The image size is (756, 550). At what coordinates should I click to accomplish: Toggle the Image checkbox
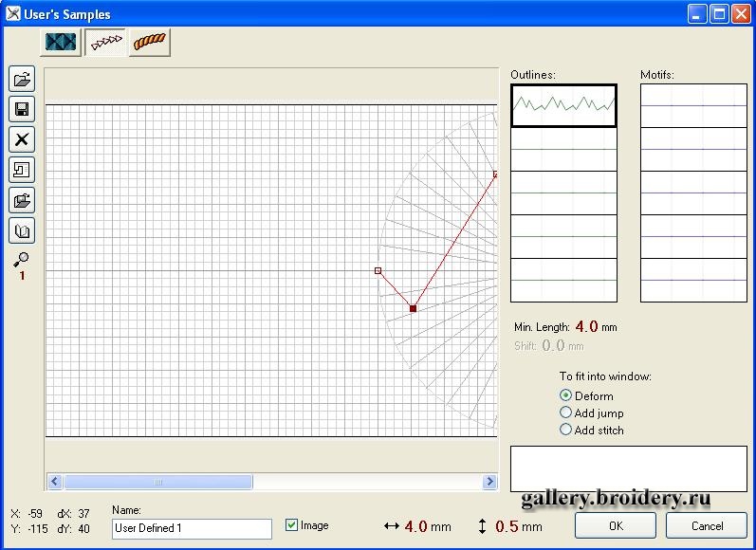click(x=292, y=524)
